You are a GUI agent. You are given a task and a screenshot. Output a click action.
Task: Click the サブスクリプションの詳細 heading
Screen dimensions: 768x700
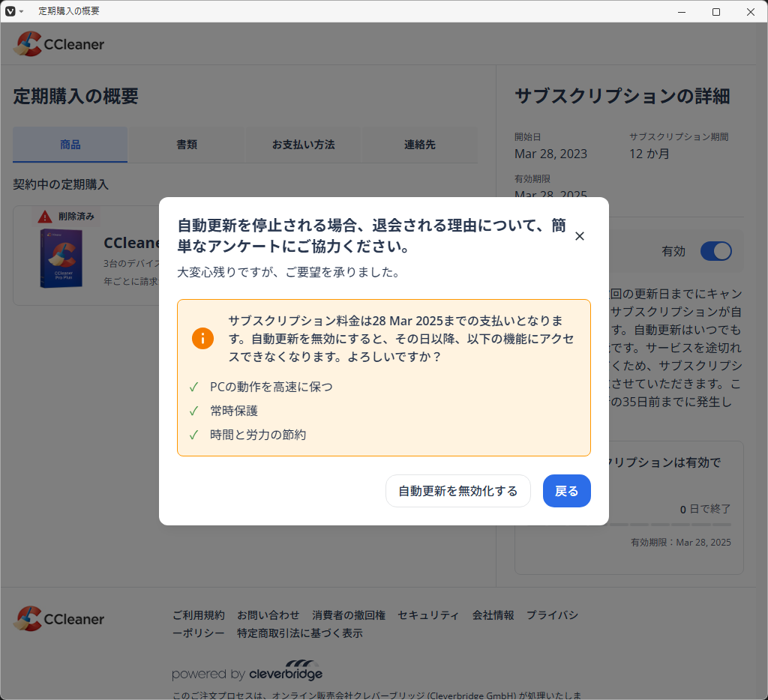point(622,96)
